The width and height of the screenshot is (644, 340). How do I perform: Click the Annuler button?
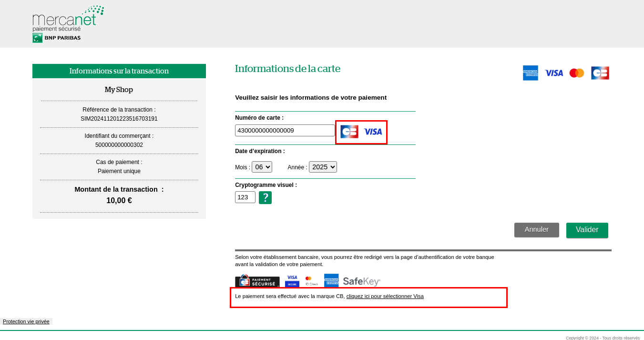click(536, 230)
